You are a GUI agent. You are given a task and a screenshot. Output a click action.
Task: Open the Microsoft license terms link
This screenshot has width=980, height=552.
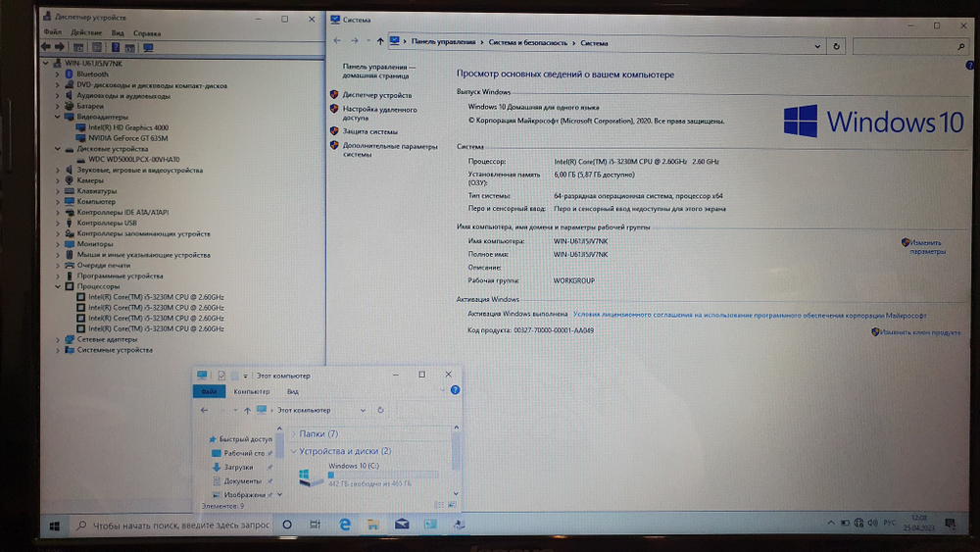tap(750, 315)
